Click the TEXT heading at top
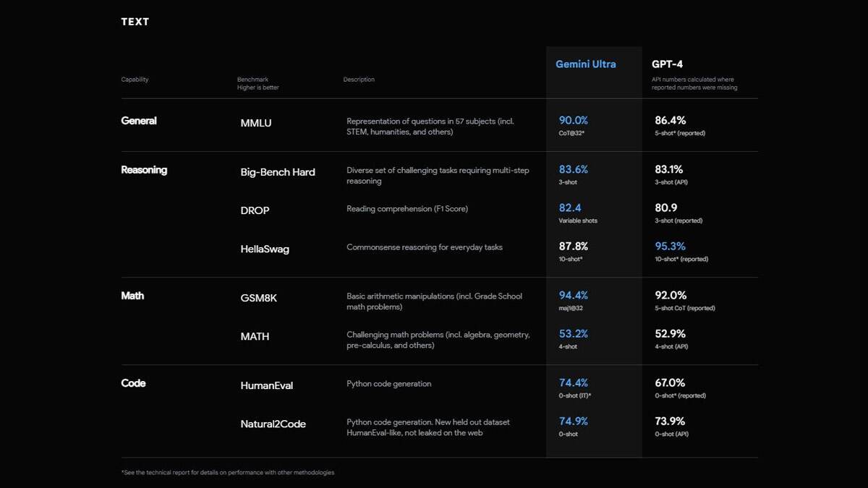Image resolution: width=868 pixels, height=488 pixels. point(135,22)
